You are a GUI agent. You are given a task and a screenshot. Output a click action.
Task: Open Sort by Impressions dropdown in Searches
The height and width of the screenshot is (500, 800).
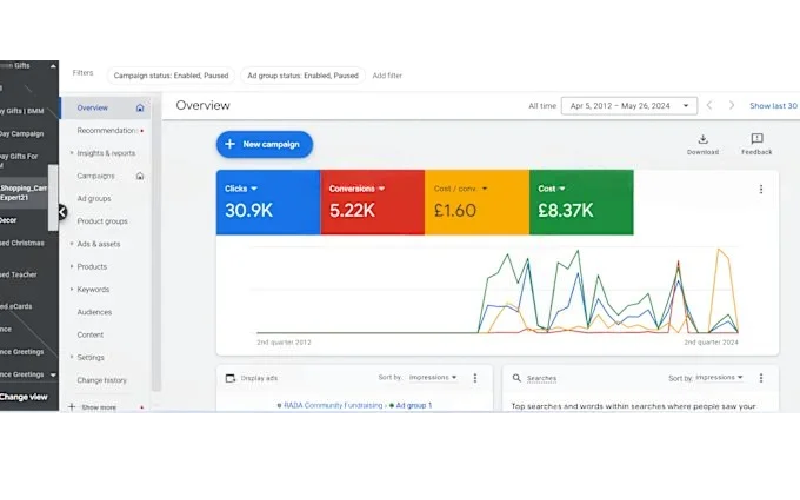click(719, 378)
